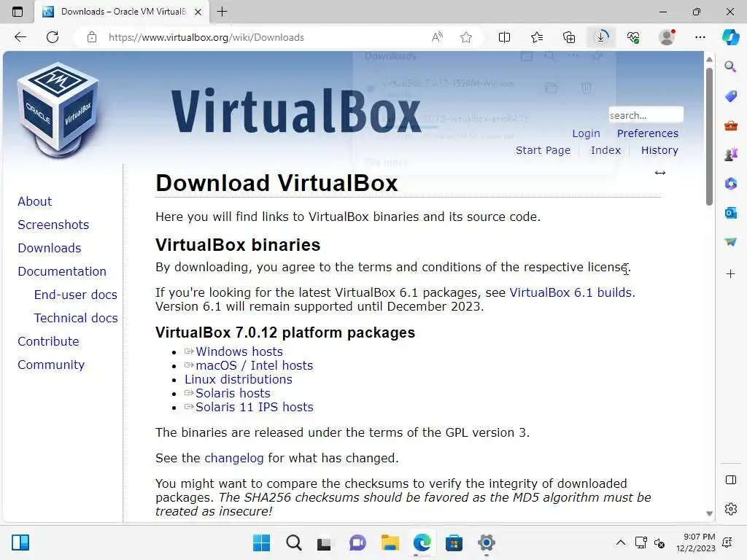This screenshot has height=560, width=747.
Task: Download macOS / Intel hosts package
Action: 255,365
